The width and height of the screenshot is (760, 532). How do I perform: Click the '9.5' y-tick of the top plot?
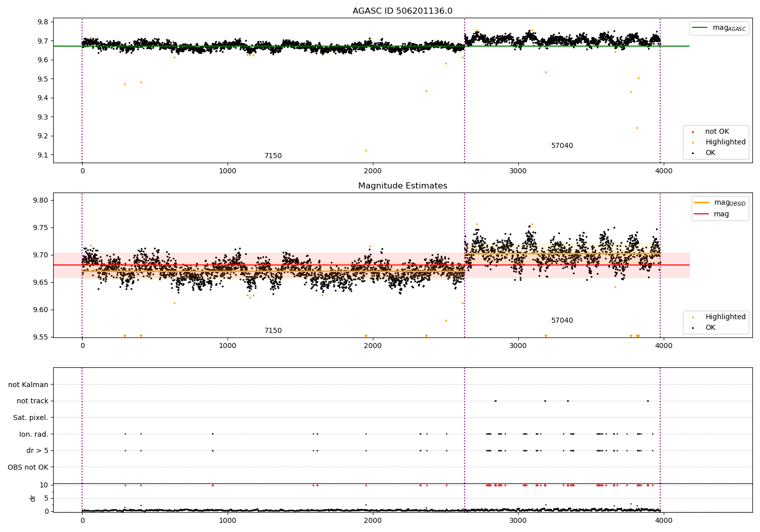(x=43, y=79)
